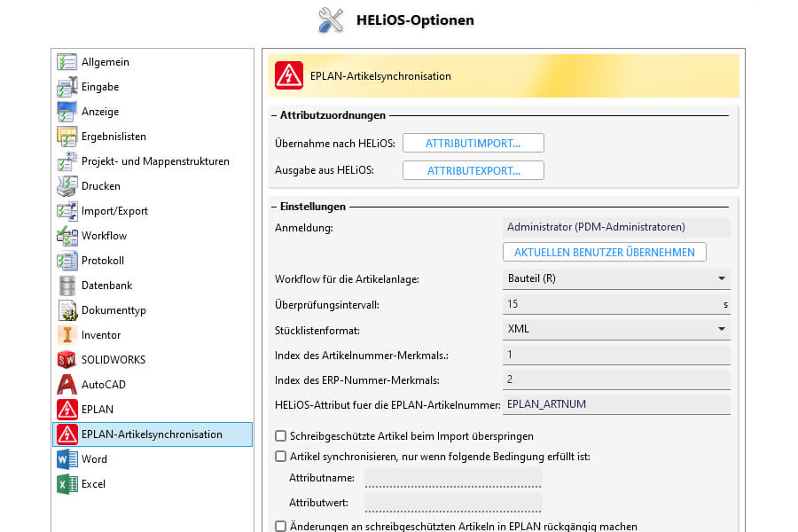Select Projekt- und Mappenstrukturen label
Image resolution: width=798 pixels, height=532 pixels.
(155, 161)
